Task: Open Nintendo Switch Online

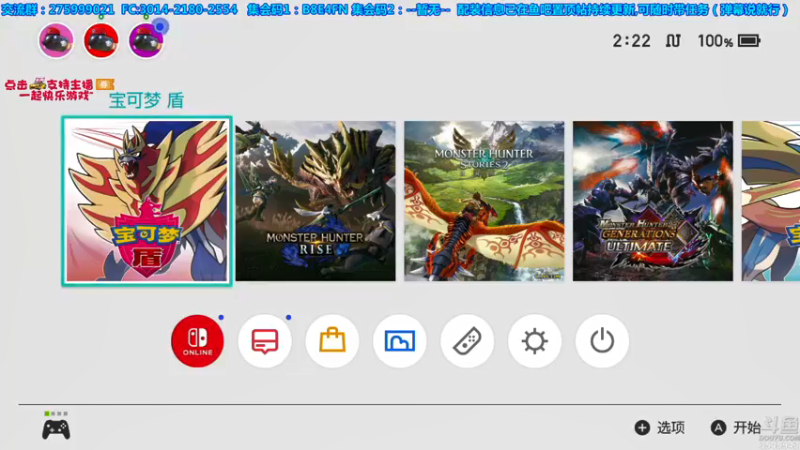Action: [x=197, y=341]
